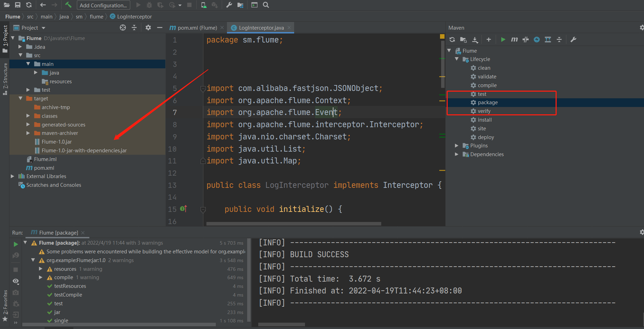This screenshot has height=329, width=644.
Task: Switch to pom.xml (Flume) editor tab
Action: coord(197,28)
